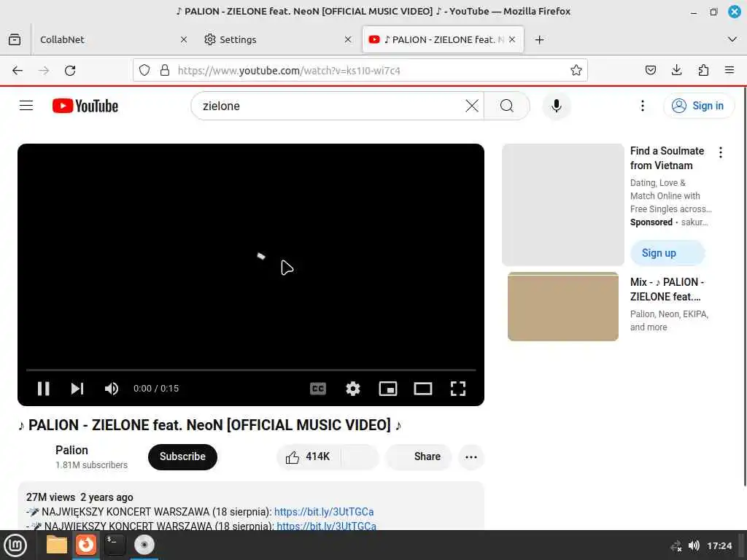Subscribe to the Palion channel

coord(182,456)
